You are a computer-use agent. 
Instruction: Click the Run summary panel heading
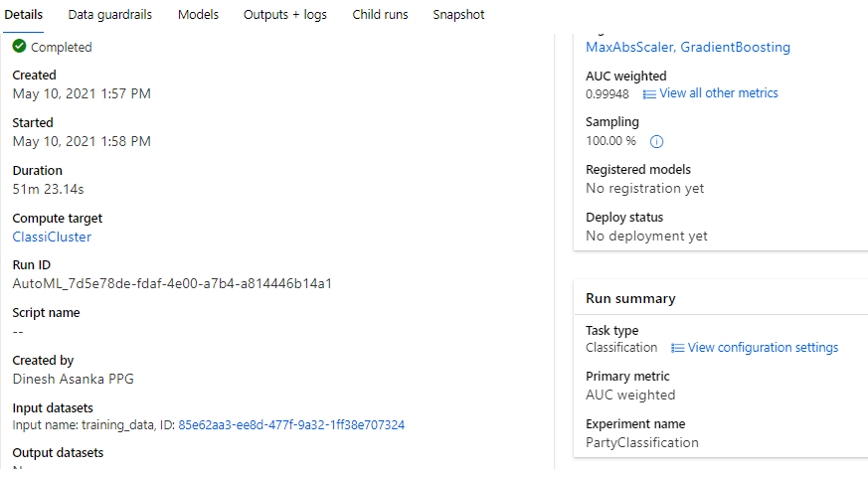pyautogui.click(x=630, y=298)
